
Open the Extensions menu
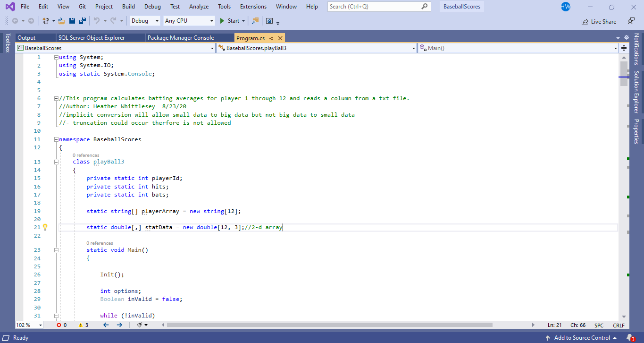(x=253, y=7)
